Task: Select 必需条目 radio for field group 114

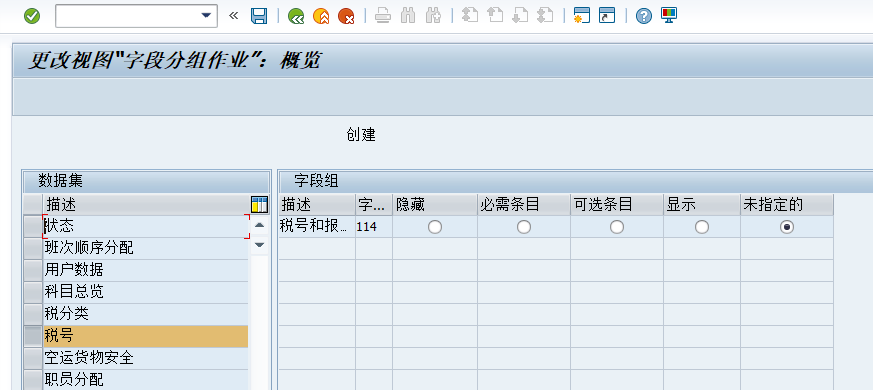Action: pyautogui.click(x=524, y=227)
